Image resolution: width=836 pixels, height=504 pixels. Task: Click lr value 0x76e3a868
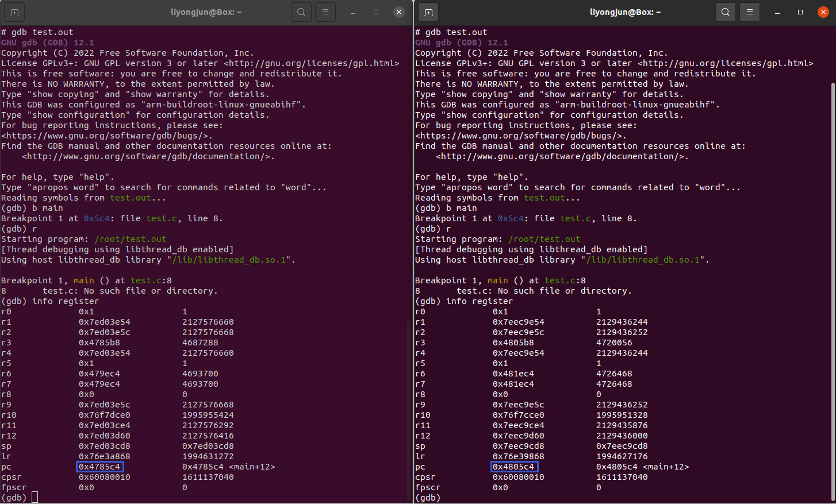105,456
